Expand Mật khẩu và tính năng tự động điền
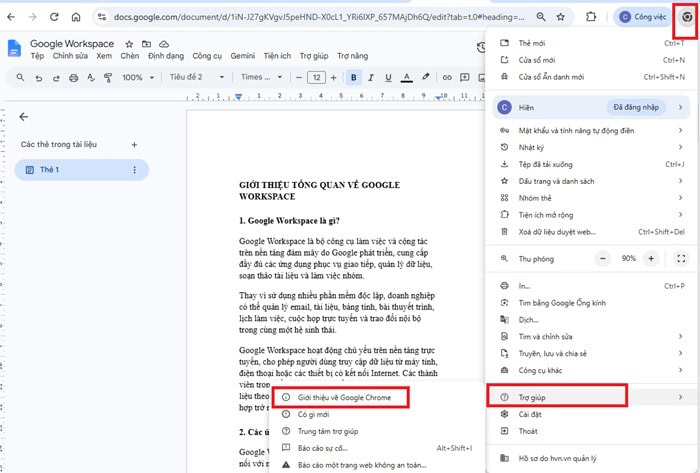This screenshot has width=700, height=473. (591, 131)
